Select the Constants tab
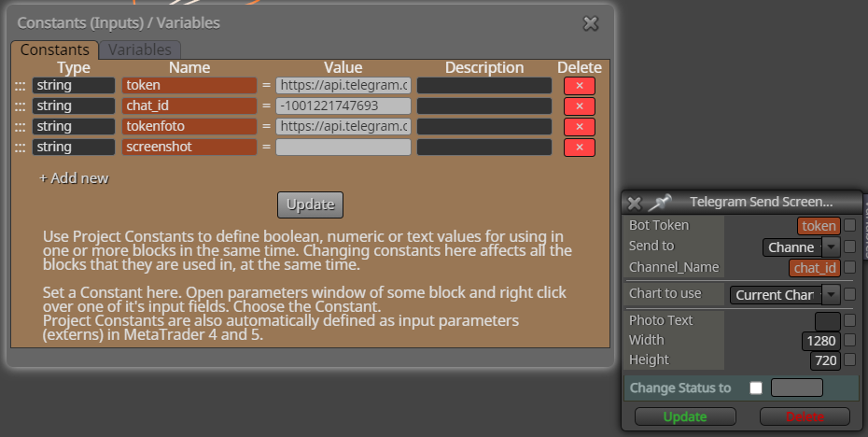 click(x=54, y=49)
